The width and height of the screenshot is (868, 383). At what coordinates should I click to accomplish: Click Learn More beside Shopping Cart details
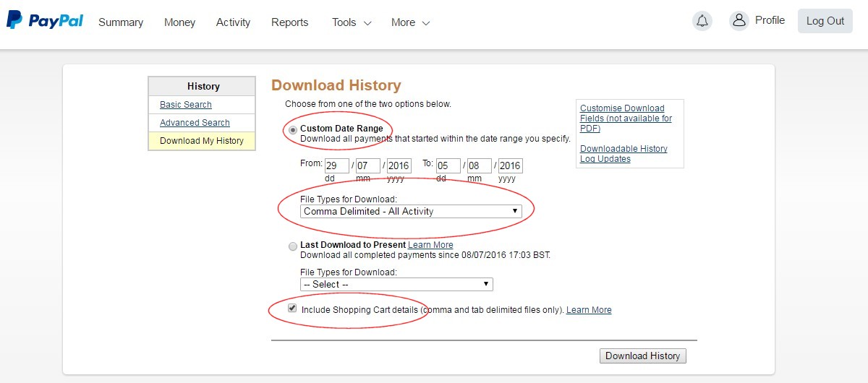pos(589,310)
